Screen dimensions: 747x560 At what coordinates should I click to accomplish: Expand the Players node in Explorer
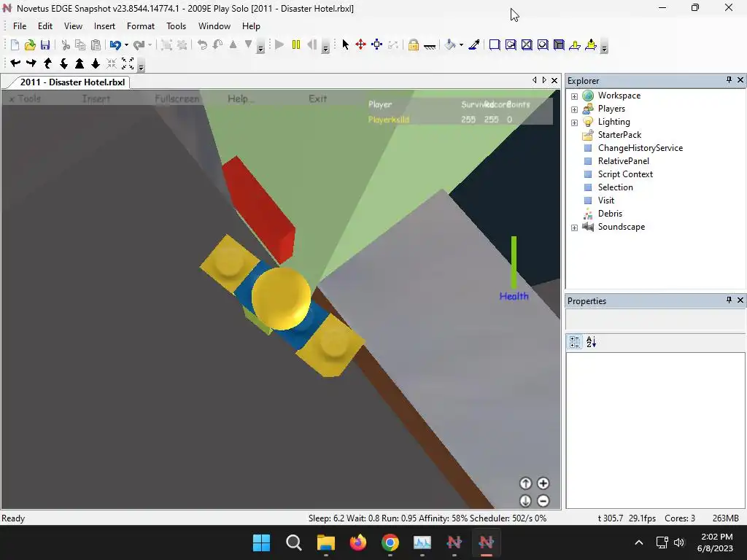coord(575,109)
